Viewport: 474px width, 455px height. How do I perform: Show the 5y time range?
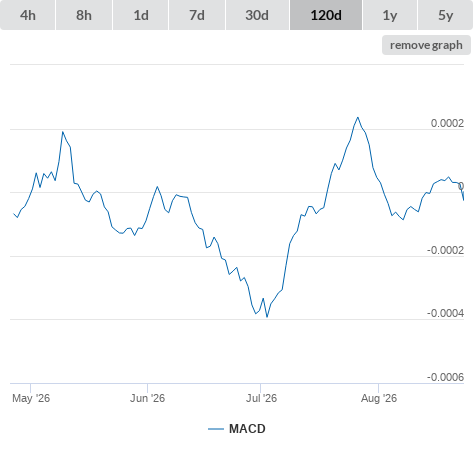click(445, 15)
